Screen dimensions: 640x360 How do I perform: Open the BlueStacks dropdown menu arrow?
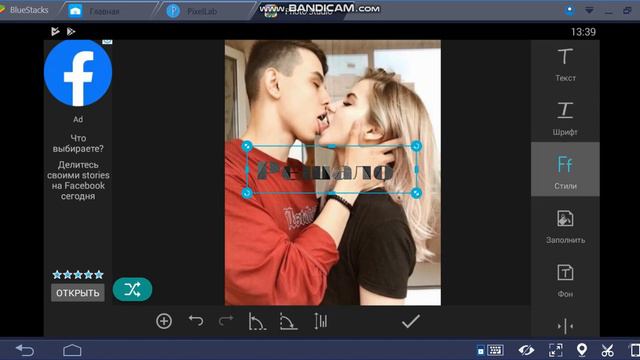[x=589, y=11]
